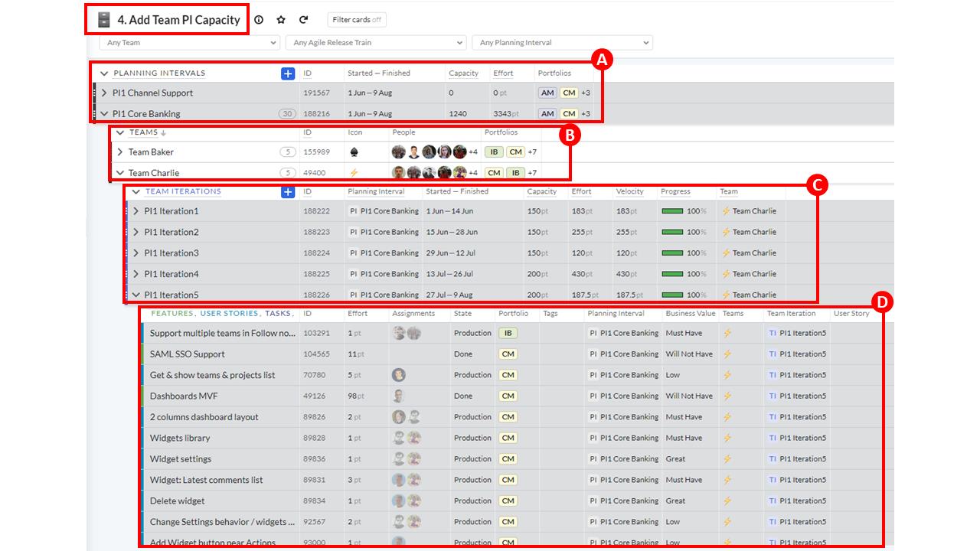
Task: Click the Velocity column header
Action: tap(630, 191)
